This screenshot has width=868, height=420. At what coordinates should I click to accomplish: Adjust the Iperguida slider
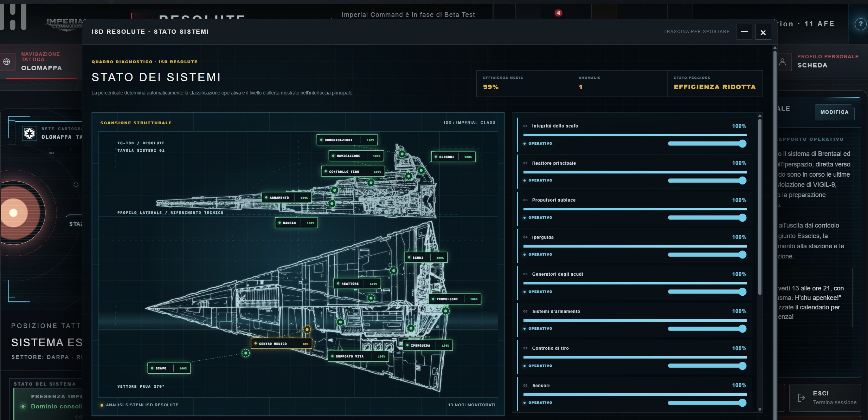click(x=707, y=255)
